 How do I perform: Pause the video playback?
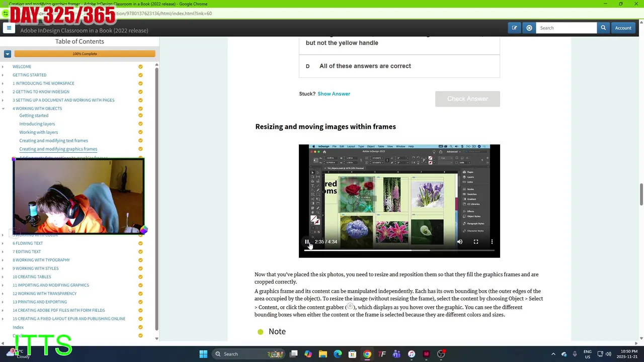tap(307, 242)
